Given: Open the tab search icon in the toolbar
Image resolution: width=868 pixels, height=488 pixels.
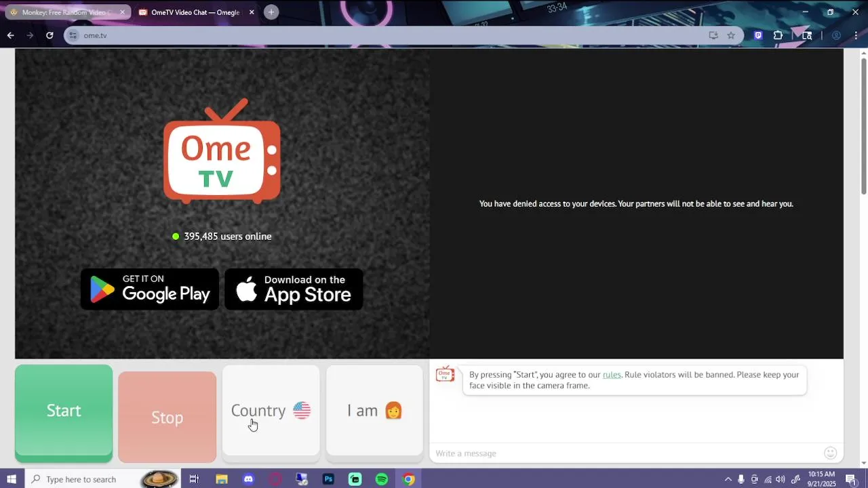Looking at the screenshot, I should pos(807,35).
